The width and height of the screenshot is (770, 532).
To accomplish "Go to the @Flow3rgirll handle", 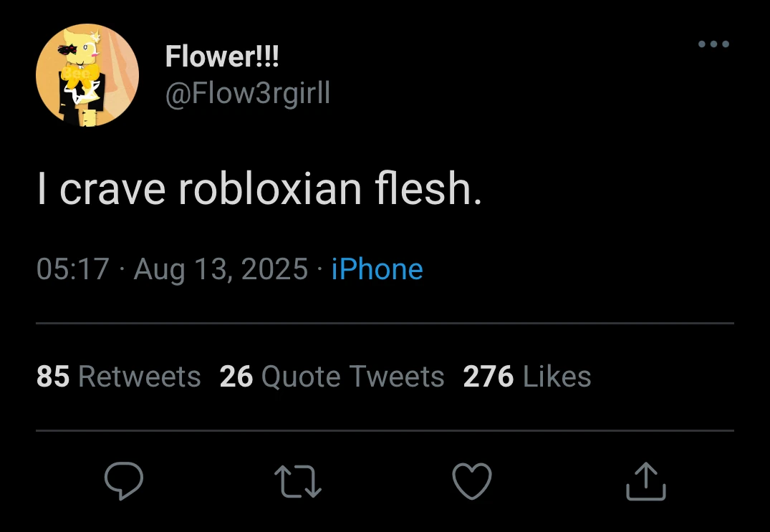I will point(248,93).
